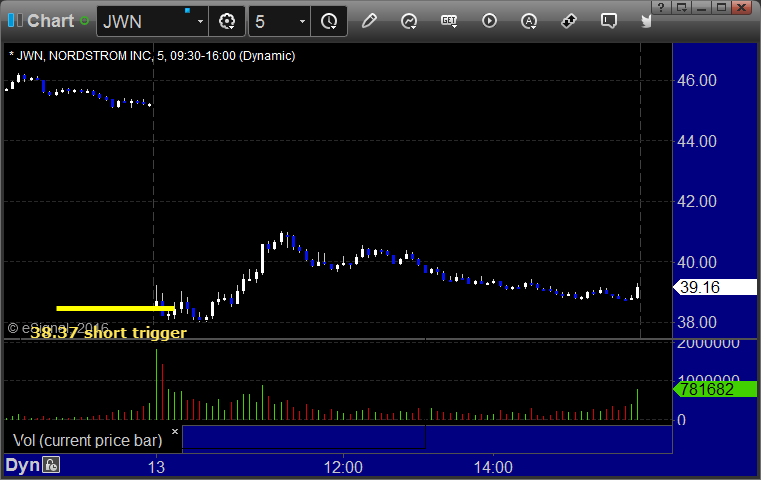This screenshot has height=480, width=761.
Task: Click the Vol (current price bar) label
Action: [x=87, y=440]
